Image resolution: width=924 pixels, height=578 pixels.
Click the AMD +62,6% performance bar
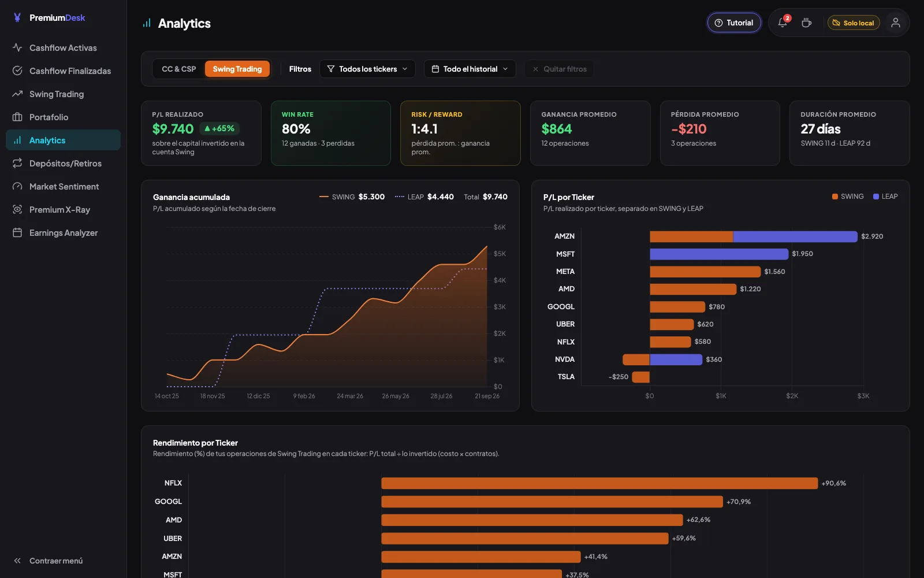point(532,520)
